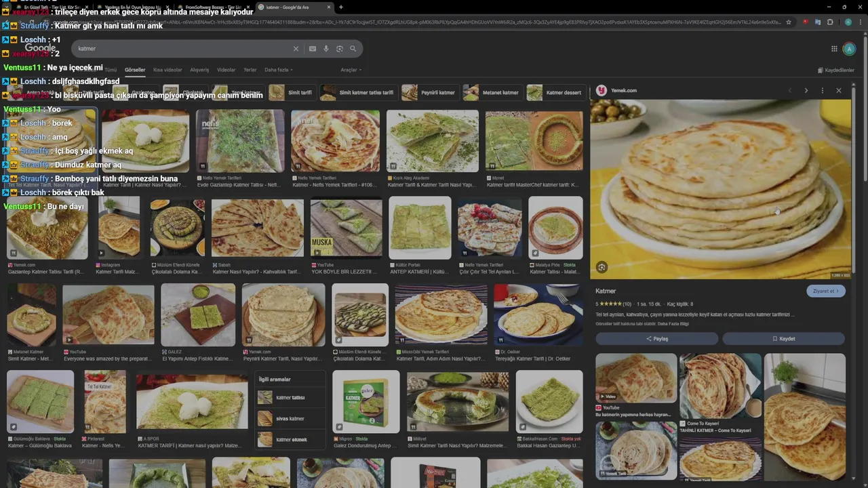Switch to Kısa videolar tab

tap(167, 70)
